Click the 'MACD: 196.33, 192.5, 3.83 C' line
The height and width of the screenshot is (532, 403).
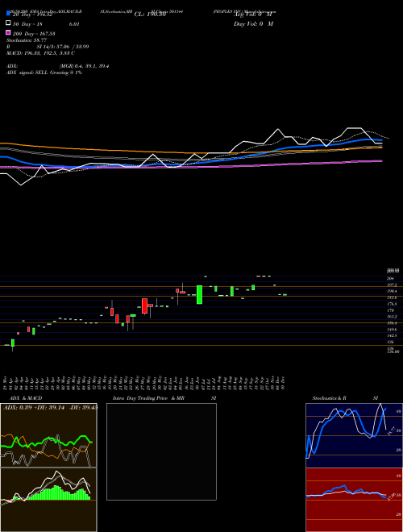click(41, 53)
